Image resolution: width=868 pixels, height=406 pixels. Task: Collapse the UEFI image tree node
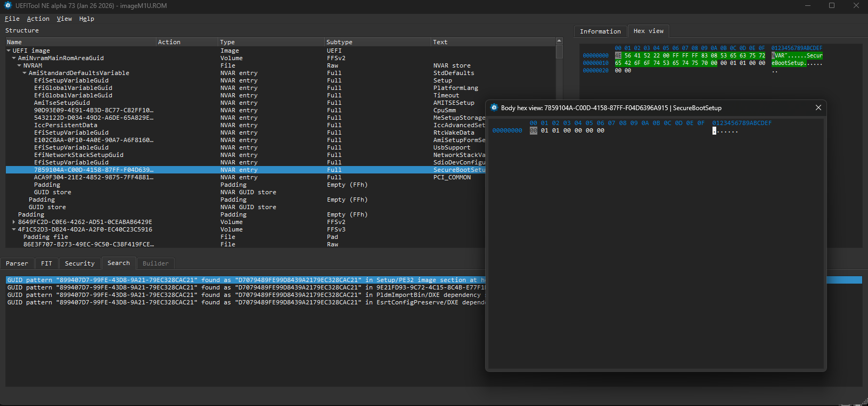tap(9, 51)
